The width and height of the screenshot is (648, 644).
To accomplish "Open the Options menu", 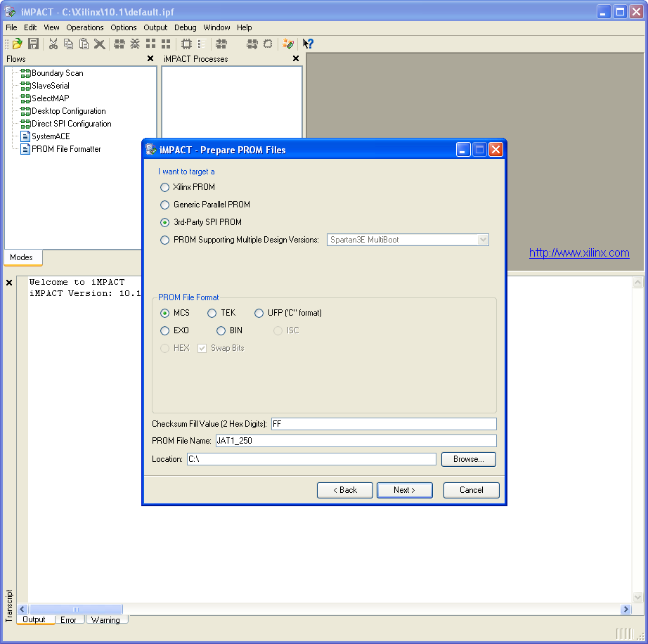I will [123, 27].
